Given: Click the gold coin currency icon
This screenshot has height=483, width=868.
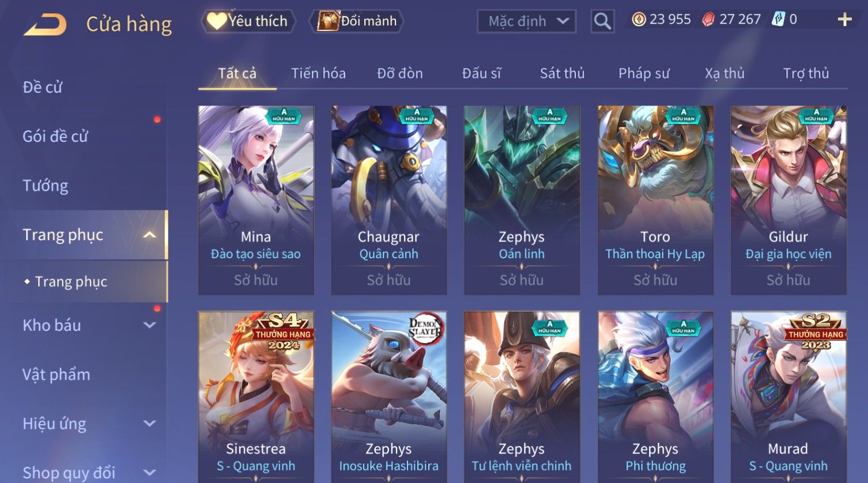Looking at the screenshot, I should [x=638, y=20].
